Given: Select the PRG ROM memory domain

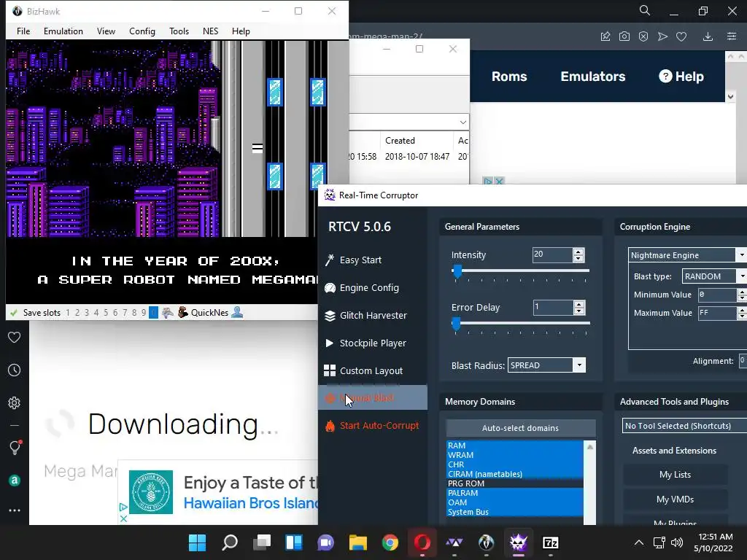Looking at the screenshot, I should pos(514,483).
